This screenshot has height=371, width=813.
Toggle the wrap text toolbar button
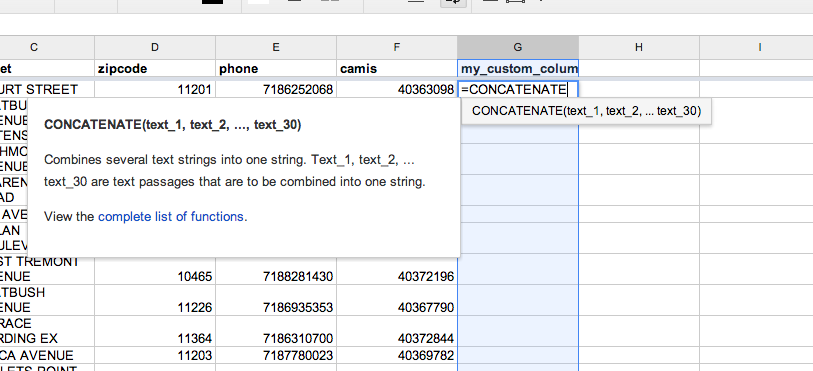(453, 2)
